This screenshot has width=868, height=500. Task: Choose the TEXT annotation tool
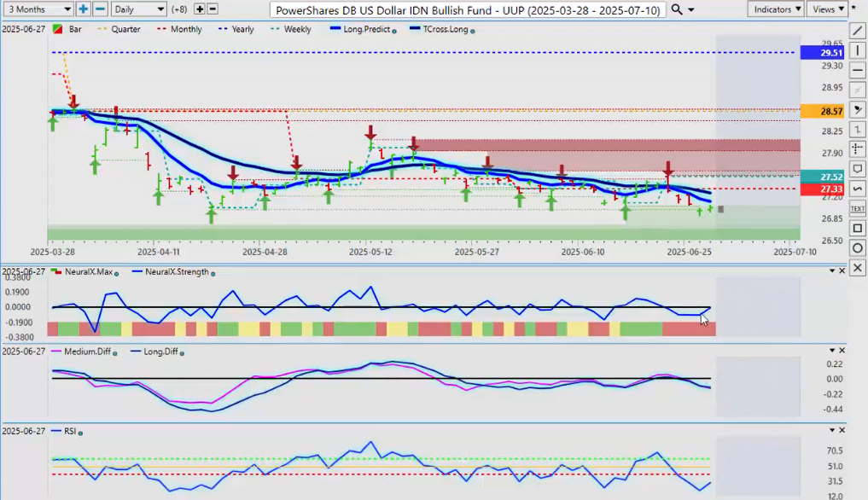click(x=858, y=208)
